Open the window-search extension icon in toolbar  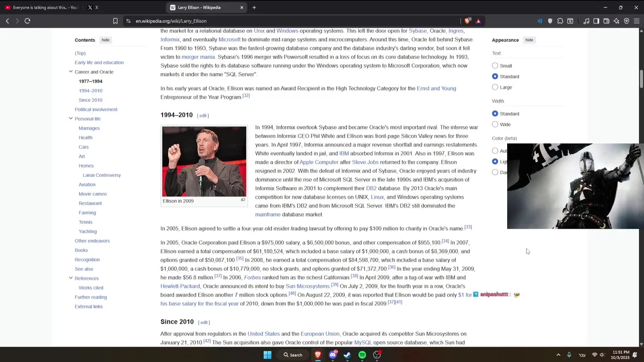click(570, 21)
